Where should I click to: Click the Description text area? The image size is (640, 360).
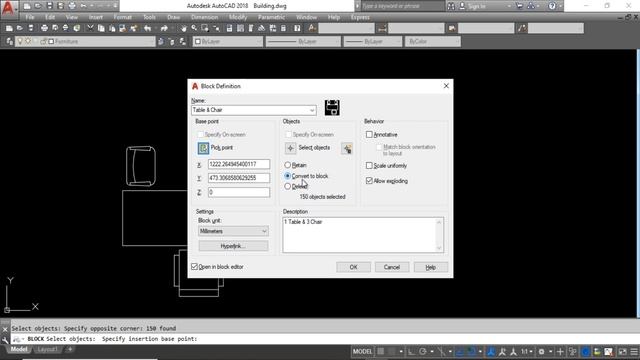pos(363,235)
